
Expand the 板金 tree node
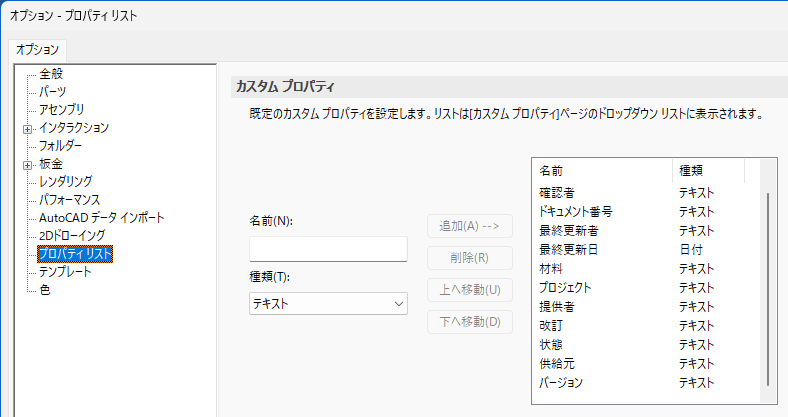[28, 165]
